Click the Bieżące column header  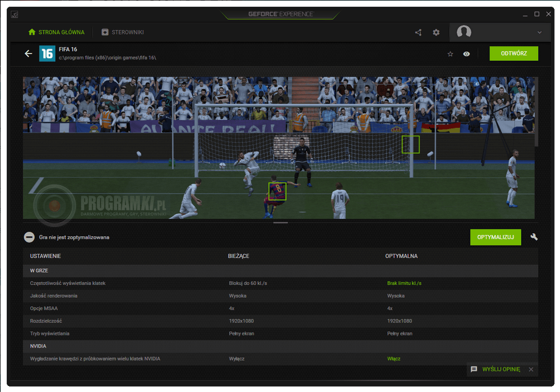[x=239, y=256]
